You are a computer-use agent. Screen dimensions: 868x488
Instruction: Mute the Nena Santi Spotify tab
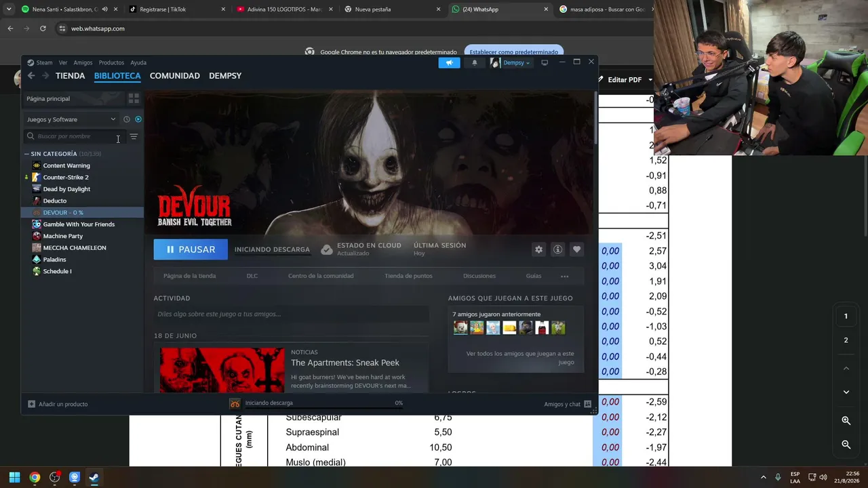[104, 9]
